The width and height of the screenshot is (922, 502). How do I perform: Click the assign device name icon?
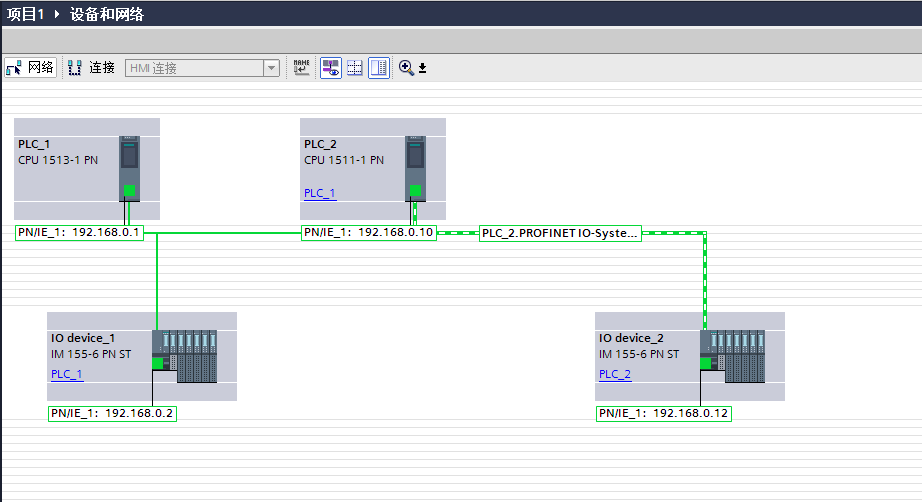pyautogui.click(x=302, y=68)
